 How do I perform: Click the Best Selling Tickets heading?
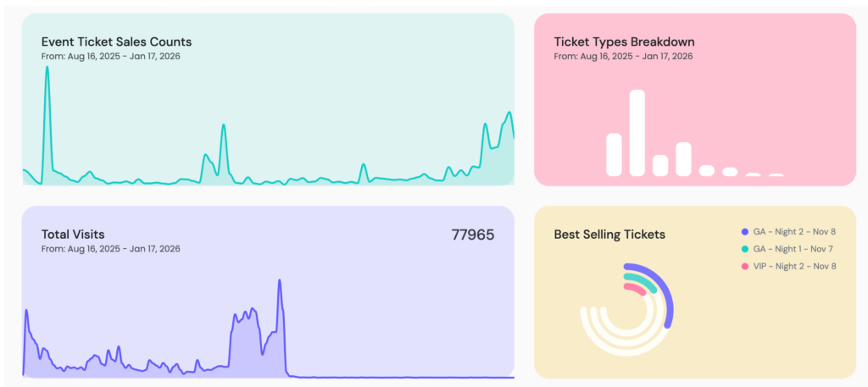coord(609,234)
